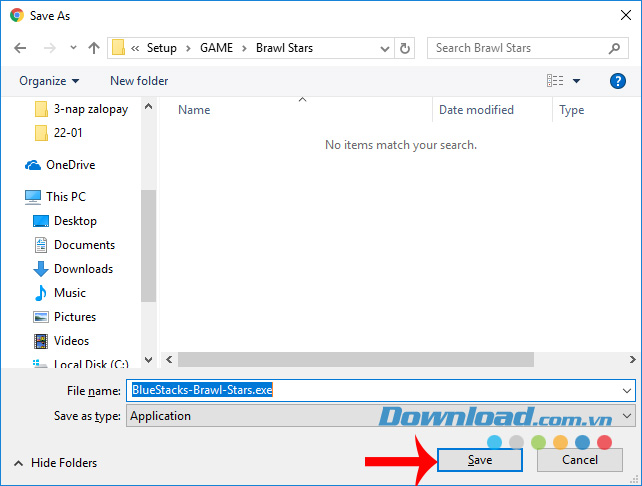
Task: Open the Downloads folder in sidebar
Action: pos(82,269)
